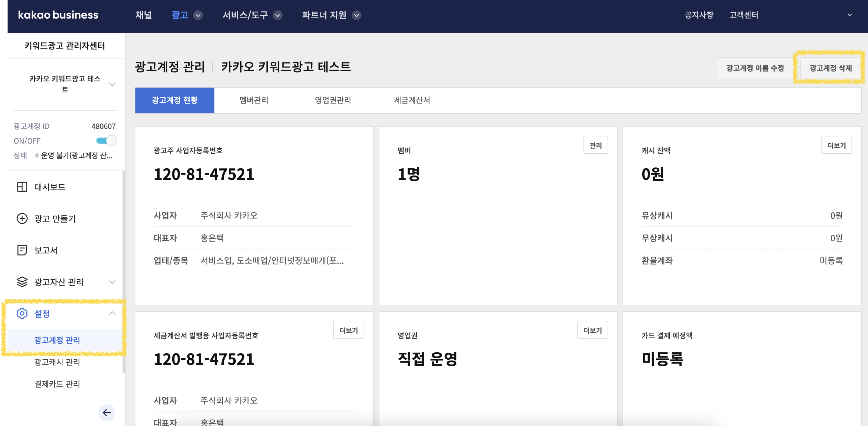Expand the ad account selector chevron
The image size is (868, 426).
[112, 84]
